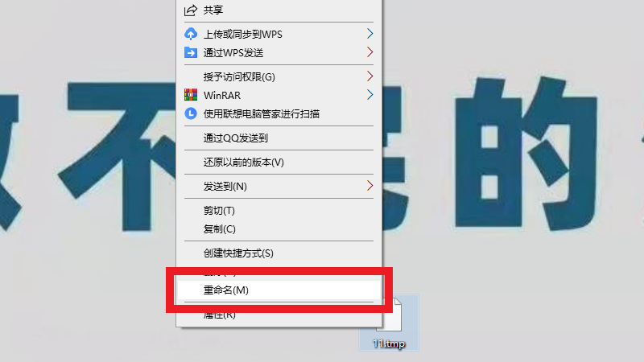Expand the WinRAR submenu arrow

click(x=369, y=95)
